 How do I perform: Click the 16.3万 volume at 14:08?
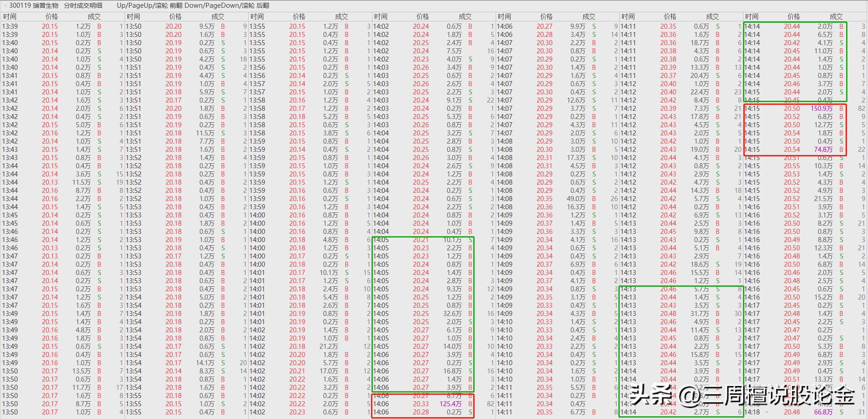click(x=576, y=207)
